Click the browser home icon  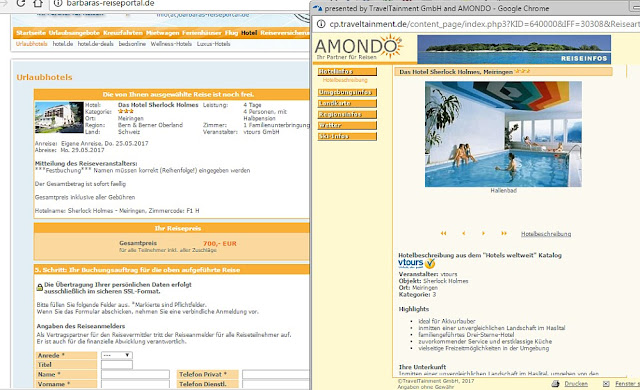pos(38,3)
